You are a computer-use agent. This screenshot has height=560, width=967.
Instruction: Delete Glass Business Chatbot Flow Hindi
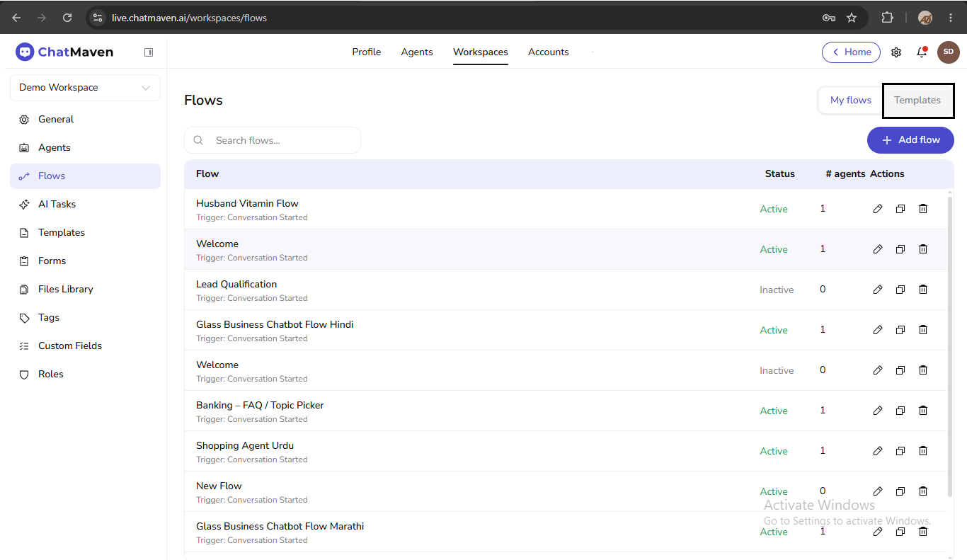[x=923, y=330]
